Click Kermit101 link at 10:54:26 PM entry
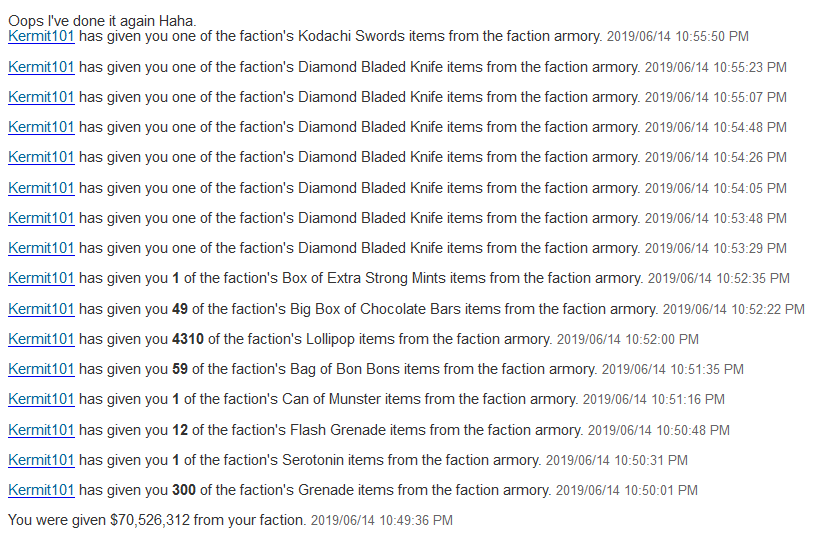The width and height of the screenshot is (818, 540). tap(41, 157)
